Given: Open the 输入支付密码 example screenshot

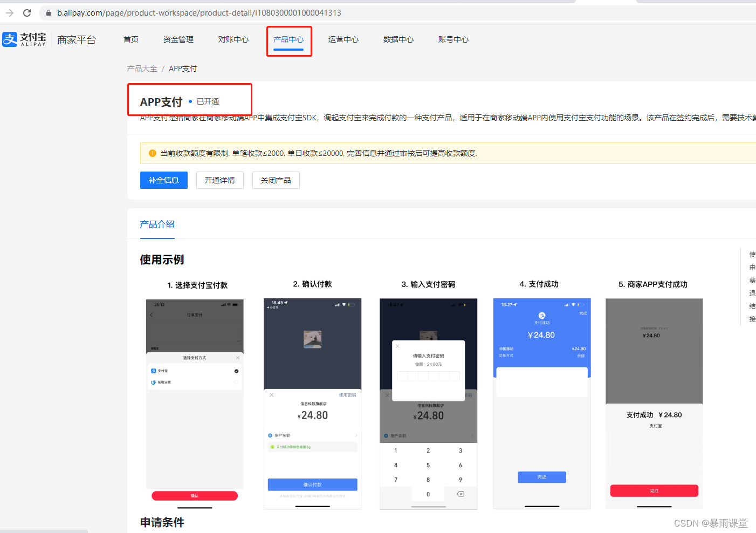Looking at the screenshot, I should point(429,404).
